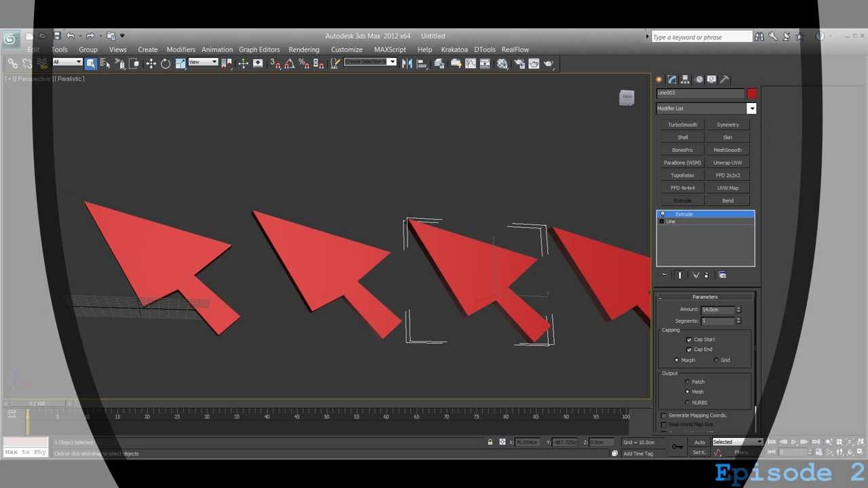Toggle the Auto key button

[x=699, y=442]
